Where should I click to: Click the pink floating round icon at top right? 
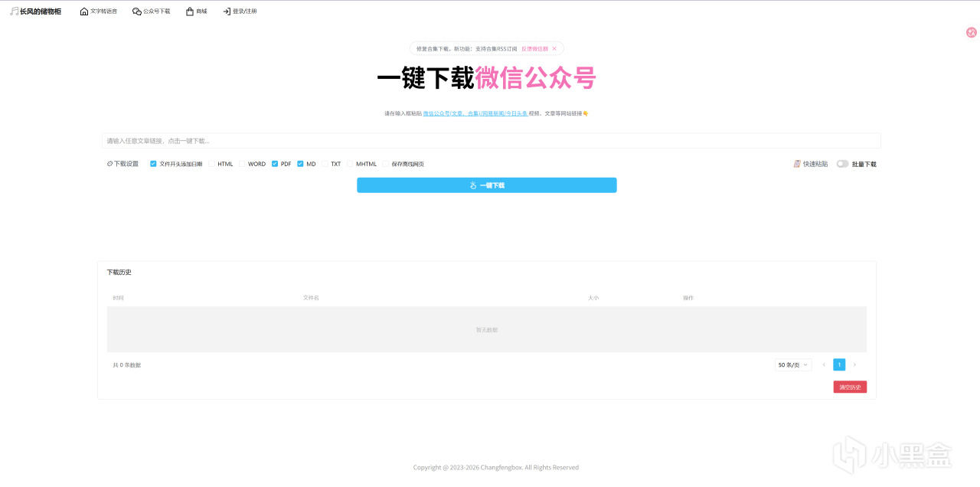click(972, 32)
